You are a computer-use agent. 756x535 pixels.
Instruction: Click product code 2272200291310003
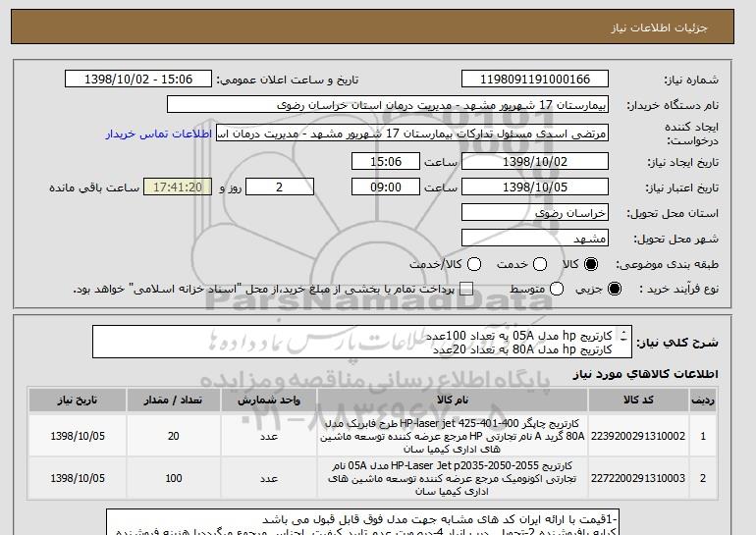click(x=638, y=478)
